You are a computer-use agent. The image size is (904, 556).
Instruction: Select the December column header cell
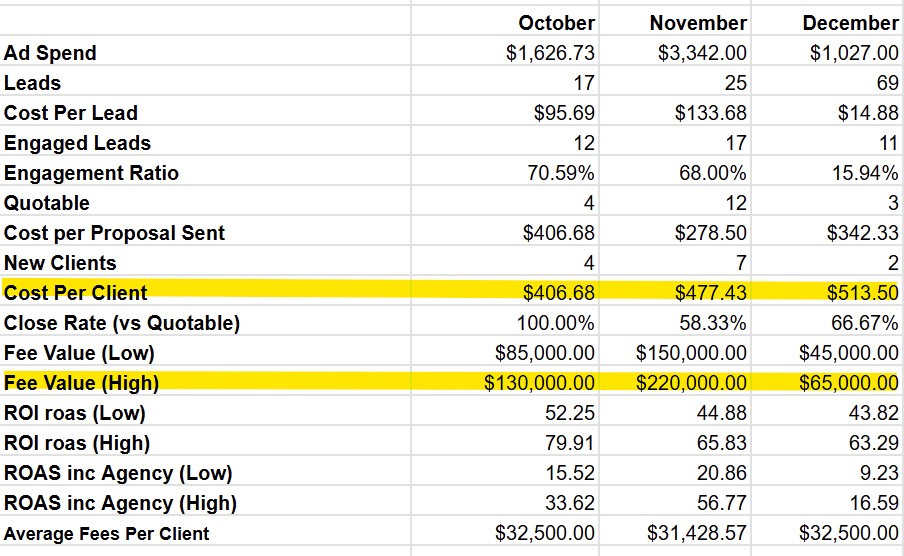(850, 22)
